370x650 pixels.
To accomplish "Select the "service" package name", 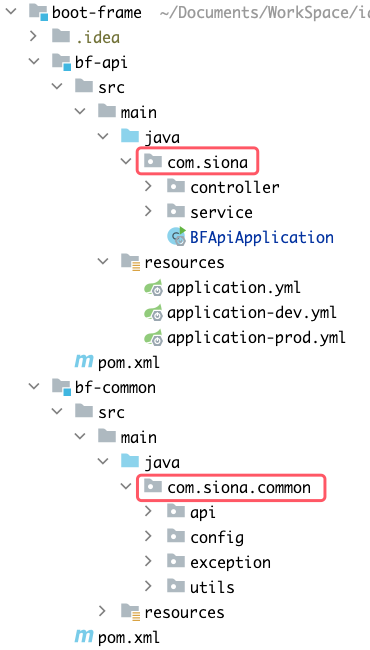I will click(222, 212).
